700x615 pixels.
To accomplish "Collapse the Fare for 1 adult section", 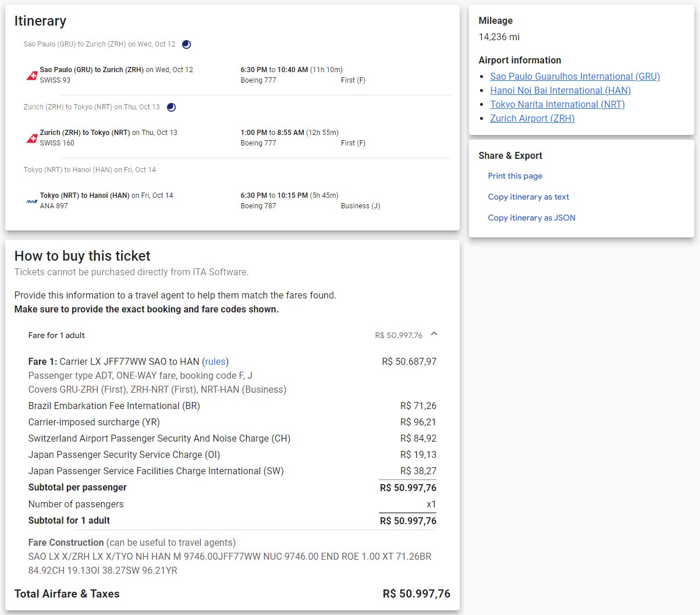I will tap(434, 334).
